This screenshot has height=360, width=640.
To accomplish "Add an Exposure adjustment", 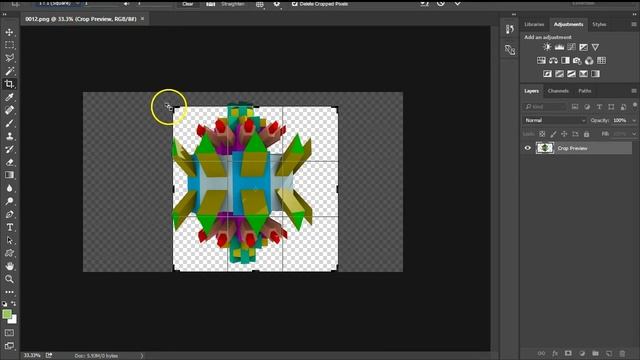I will 584,47.
